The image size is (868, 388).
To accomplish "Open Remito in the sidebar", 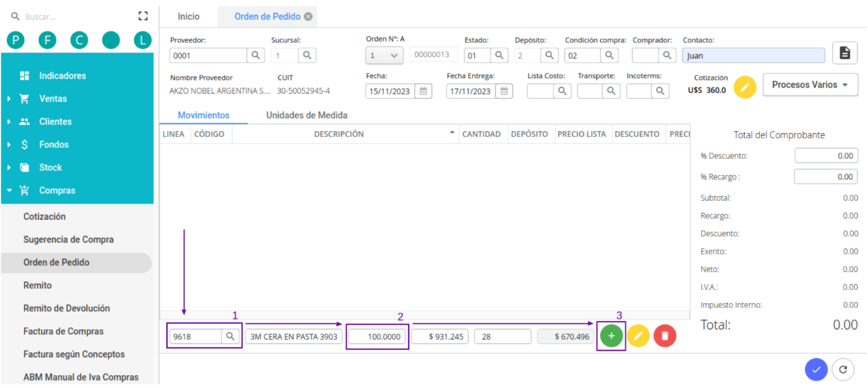I will pyautogui.click(x=37, y=285).
